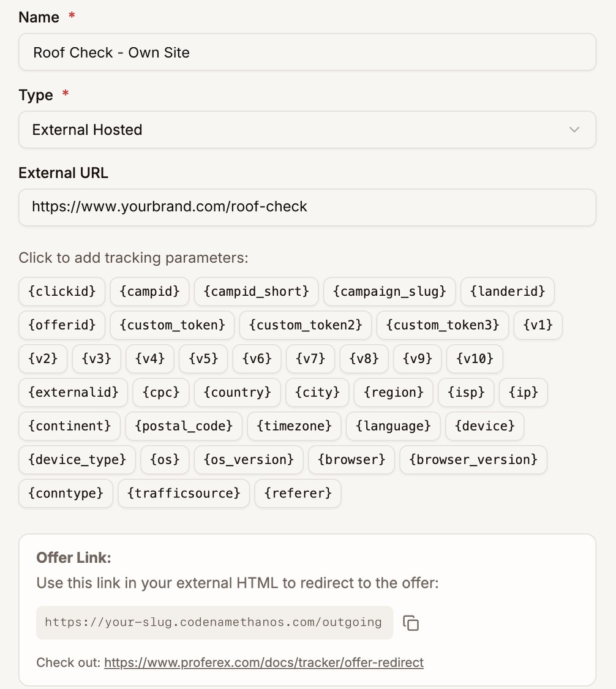This screenshot has height=689, width=616.
Task: Click the {referer} parameter chip
Action: [x=298, y=493]
